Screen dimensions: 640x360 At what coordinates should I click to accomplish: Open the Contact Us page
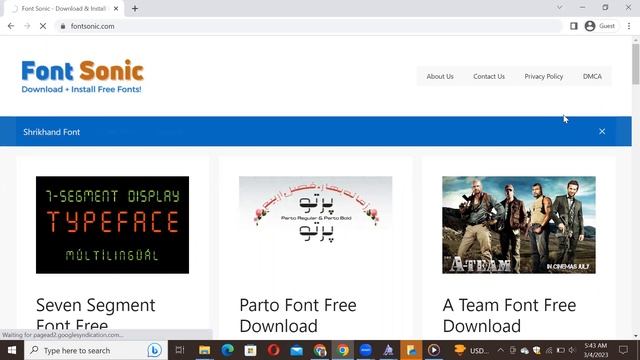point(489,76)
